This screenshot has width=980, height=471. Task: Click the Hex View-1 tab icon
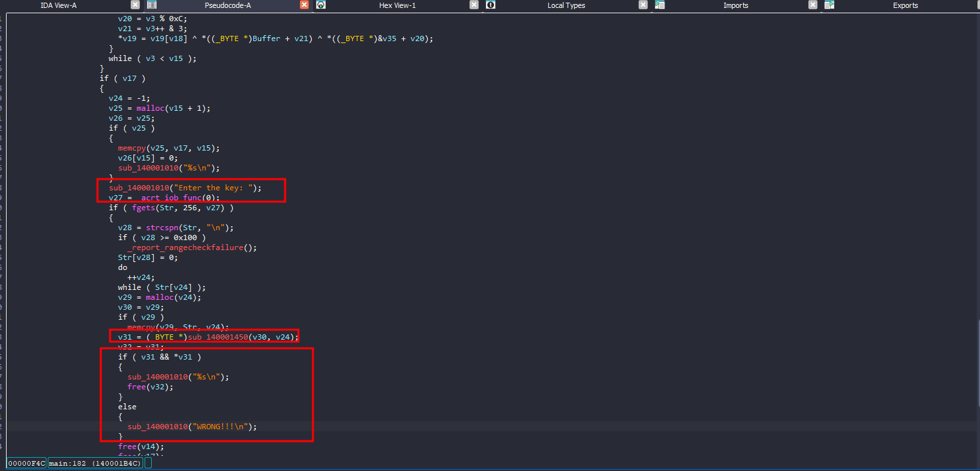point(321,5)
